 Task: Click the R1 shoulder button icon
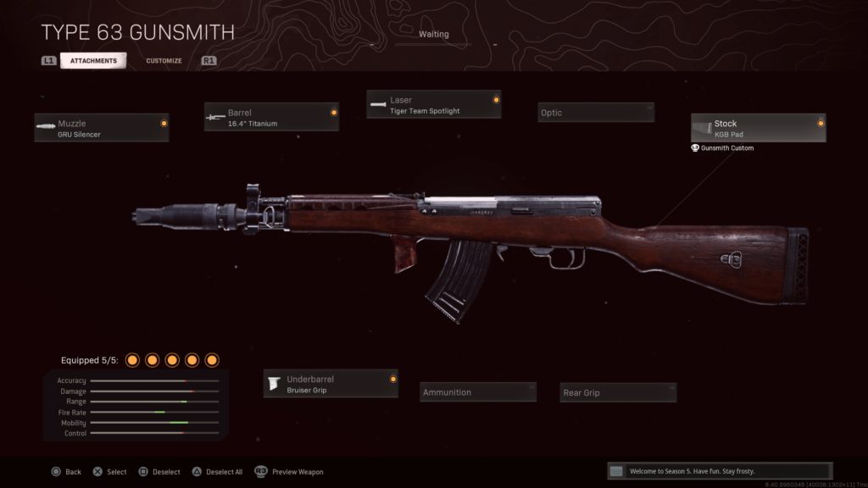(209, 60)
